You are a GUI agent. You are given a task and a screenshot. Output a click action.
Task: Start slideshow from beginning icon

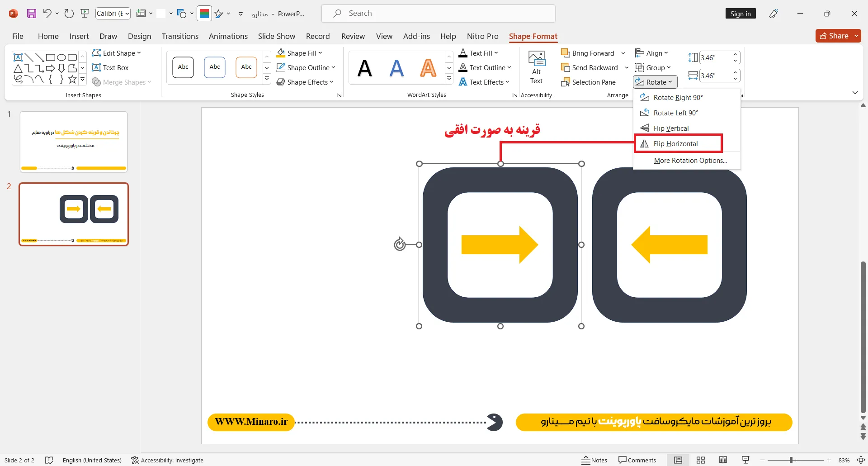(x=85, y=14)
